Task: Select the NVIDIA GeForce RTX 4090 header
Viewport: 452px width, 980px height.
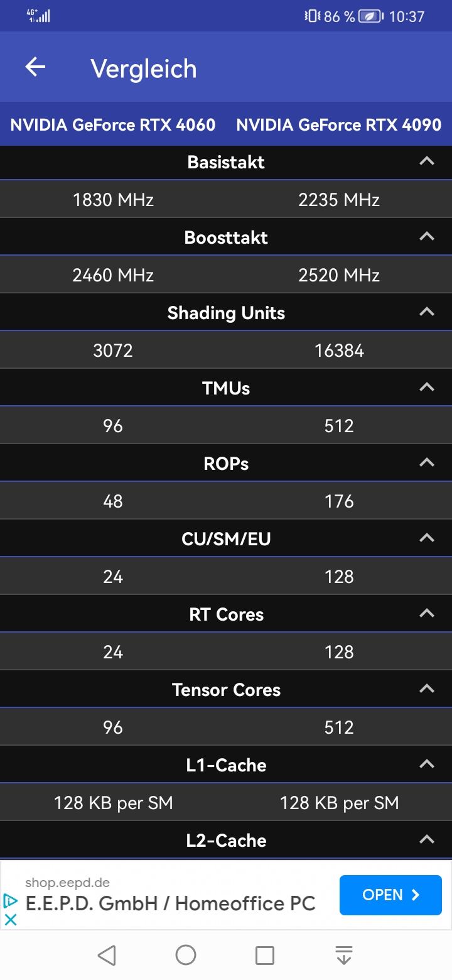Action: (x=339, y=124)
